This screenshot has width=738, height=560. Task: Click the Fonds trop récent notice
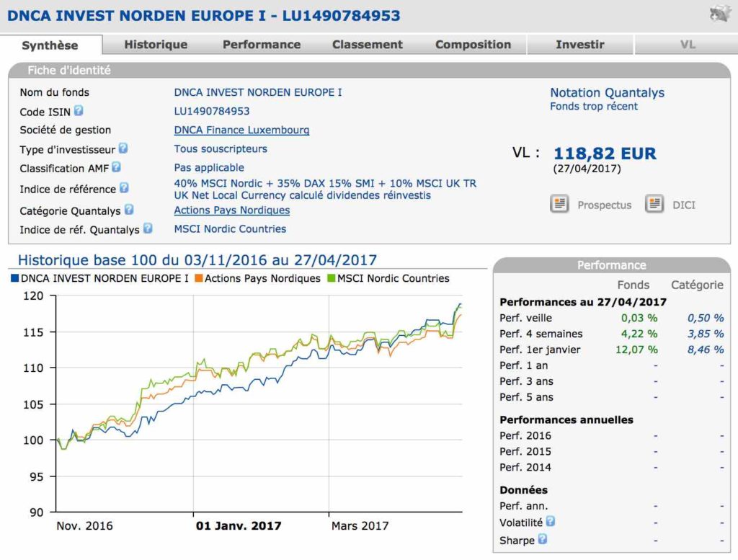coord(594,107)
